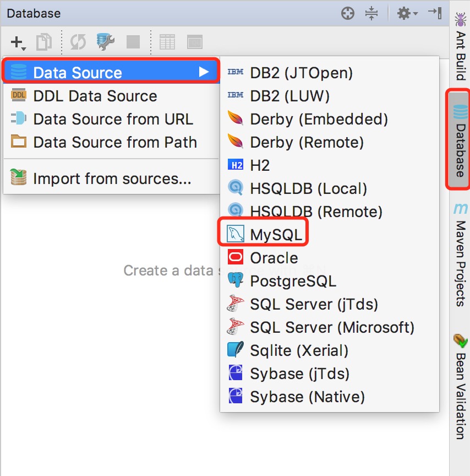Click the Data Source submenu arrow
The image size is (470, 476).
click(x=204, y=72)
